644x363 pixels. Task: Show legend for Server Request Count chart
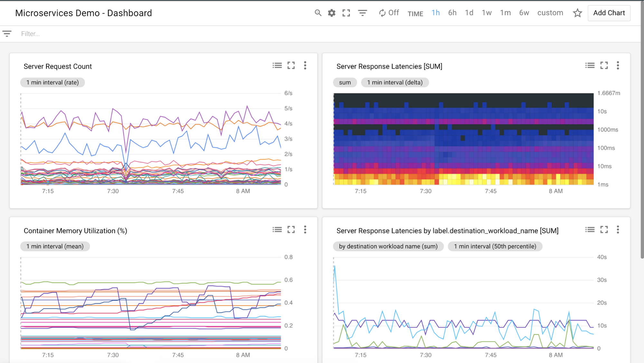tap(277, 65)
